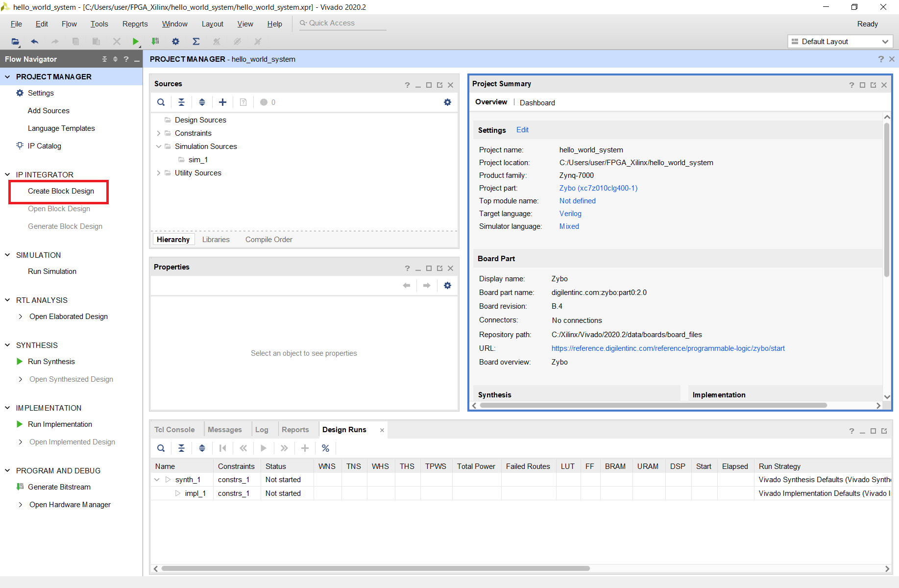Switch to the Compile Order tab

269,240
